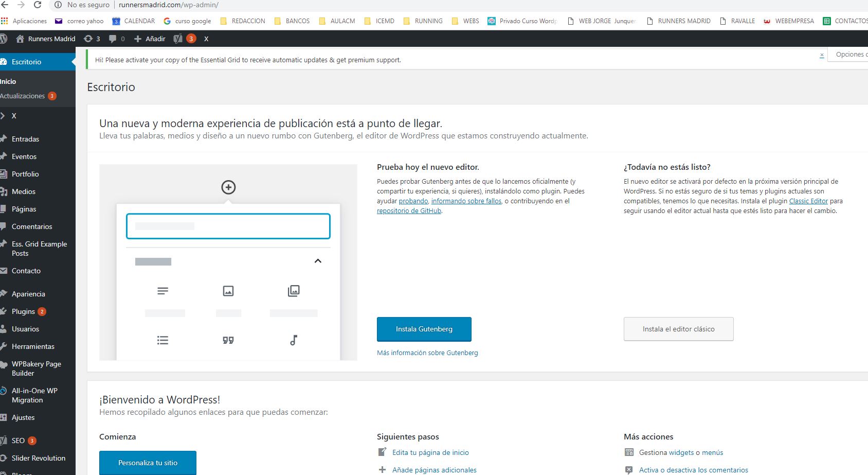The height and width of the screenshot is (475, 868).
Task: Open the comments bubble icon in admin bar
Action: [x=117, y=39]
